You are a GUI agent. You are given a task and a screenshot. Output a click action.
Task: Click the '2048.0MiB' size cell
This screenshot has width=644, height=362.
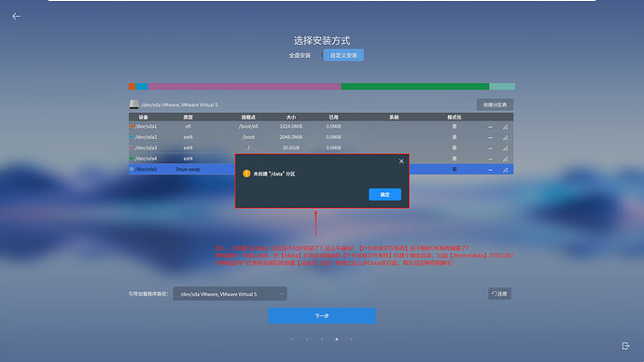291,137
